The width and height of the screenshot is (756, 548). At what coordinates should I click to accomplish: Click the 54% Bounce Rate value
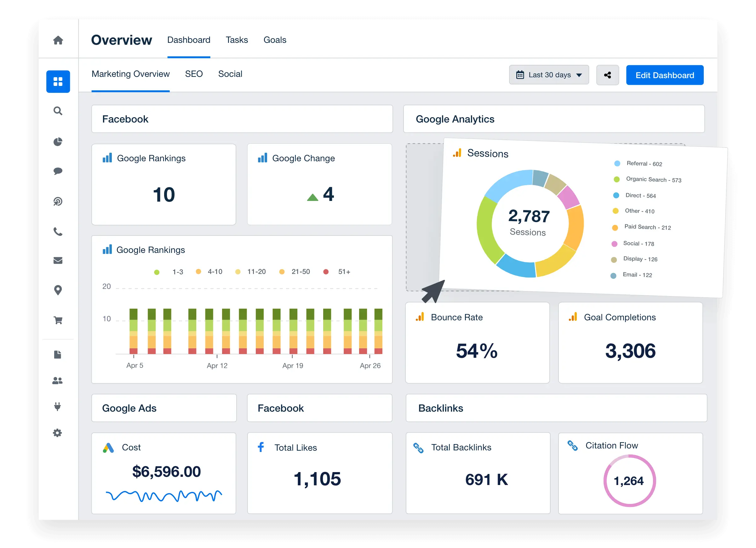(x=477, y=351)
